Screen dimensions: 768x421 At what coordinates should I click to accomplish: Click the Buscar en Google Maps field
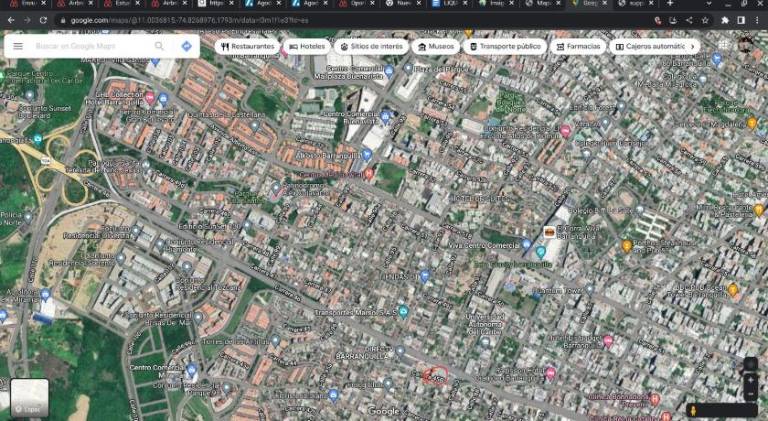[x=90, y=46]
